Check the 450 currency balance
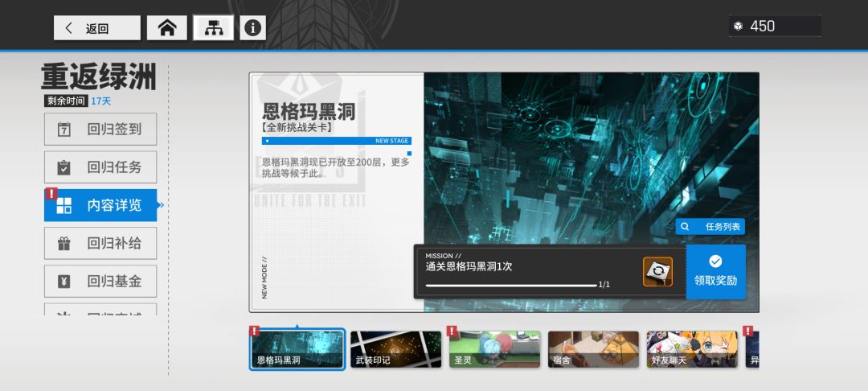868x391 pixels. 762,26
